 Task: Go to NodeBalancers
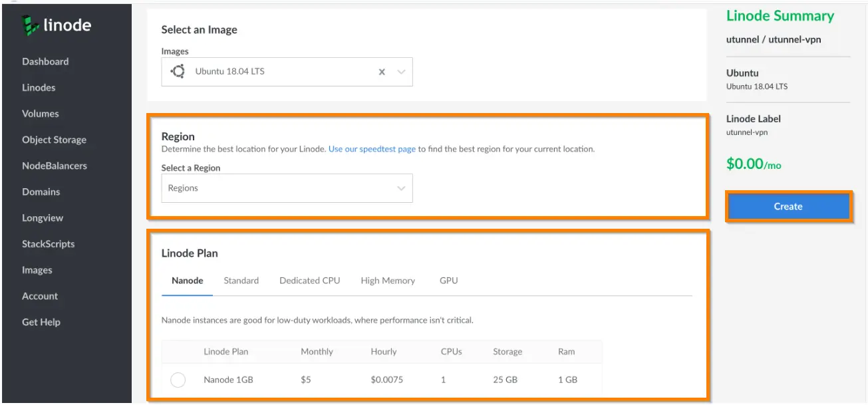(55, 166)
